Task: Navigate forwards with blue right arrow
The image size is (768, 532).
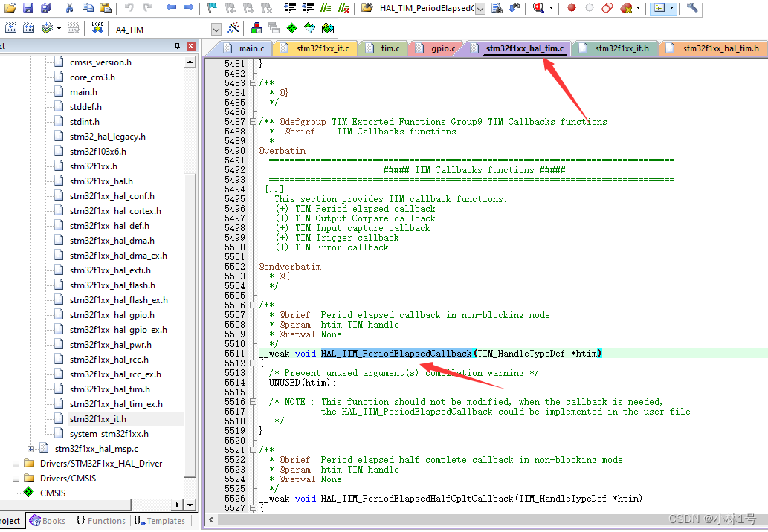Action: click(189, 7)
